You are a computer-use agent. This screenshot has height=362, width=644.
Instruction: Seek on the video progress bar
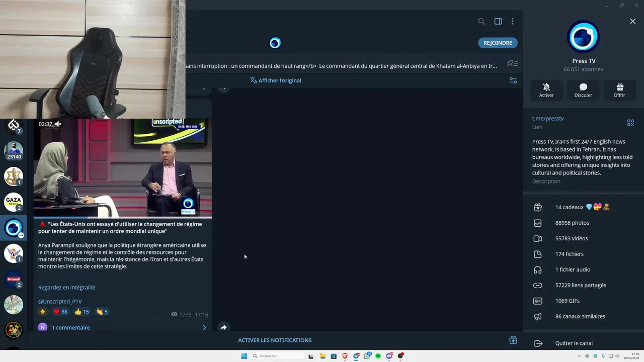pyautogui.click(x=123, y=218)
